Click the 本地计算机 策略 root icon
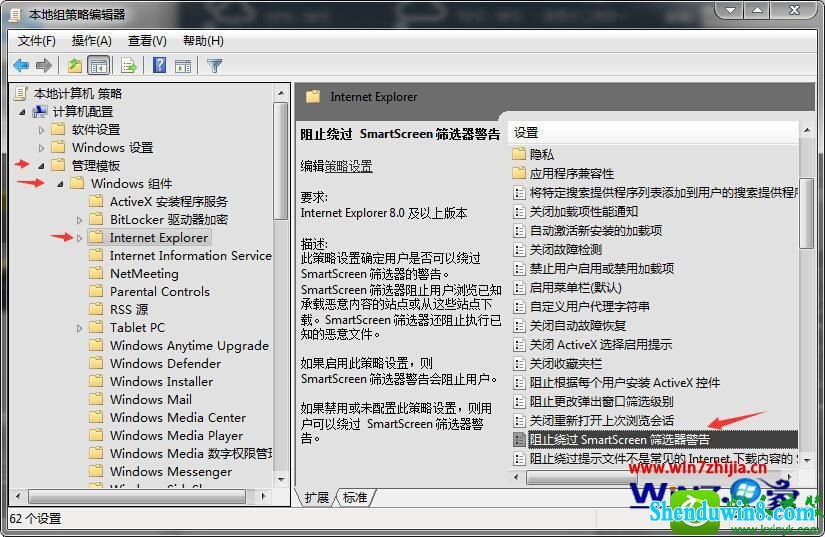The width and height of the screenshot is (825, 537). tap(21, 94)
